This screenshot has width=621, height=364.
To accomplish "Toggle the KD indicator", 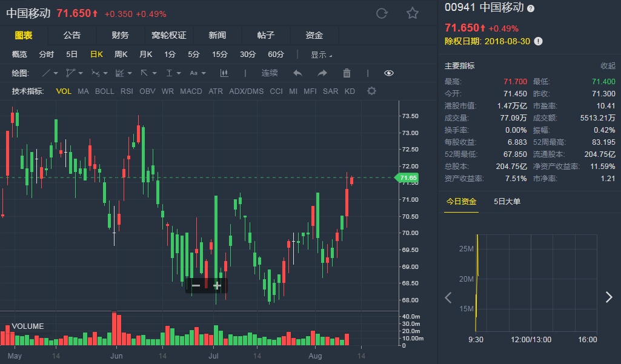I will 350,91.
